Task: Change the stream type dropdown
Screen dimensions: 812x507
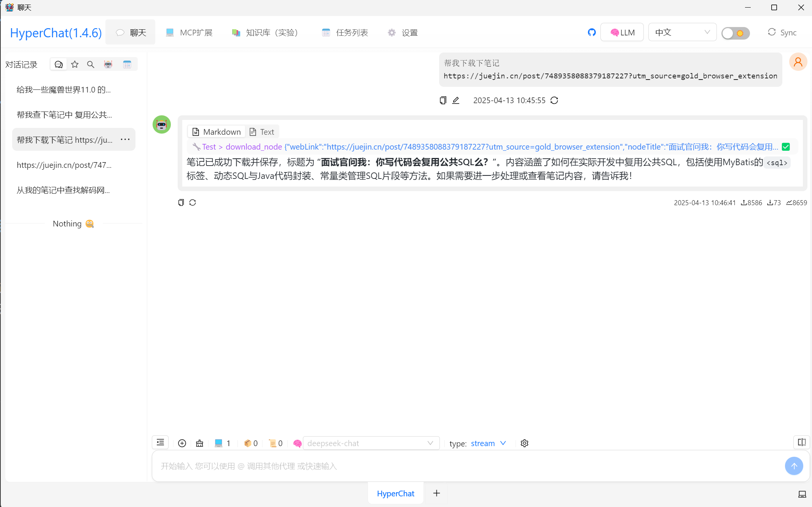Action: tap(488, 443)
